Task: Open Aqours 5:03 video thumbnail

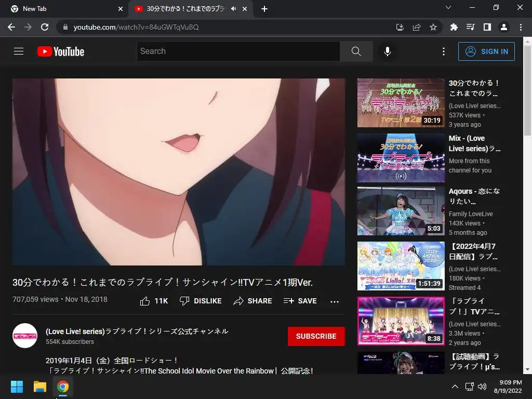Action: pos(401,211)
